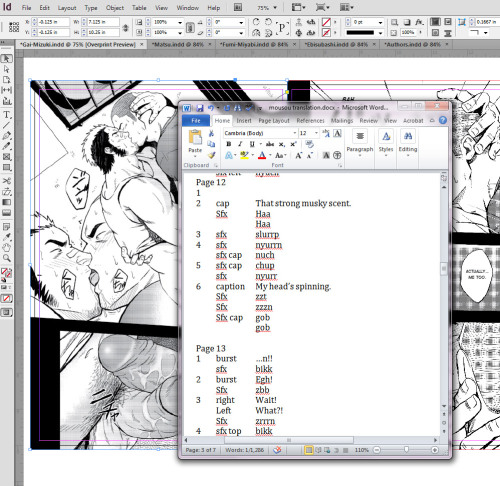Open the Table menu in InDesign
Screen dimensions: 500x486
(139, 8)
